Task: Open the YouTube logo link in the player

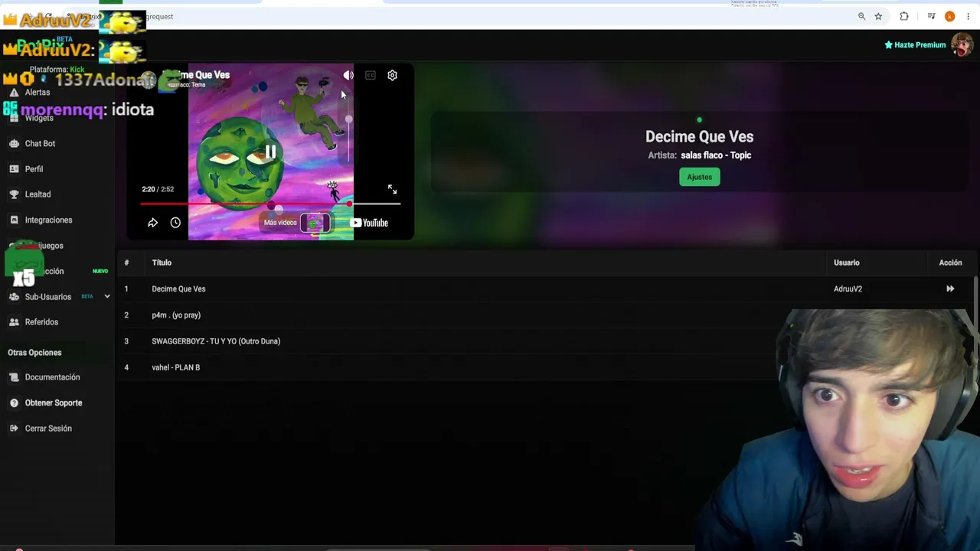Action: 369,223
